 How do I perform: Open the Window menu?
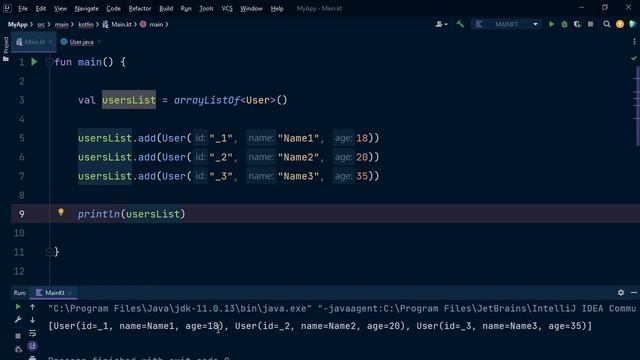(251, 8)
